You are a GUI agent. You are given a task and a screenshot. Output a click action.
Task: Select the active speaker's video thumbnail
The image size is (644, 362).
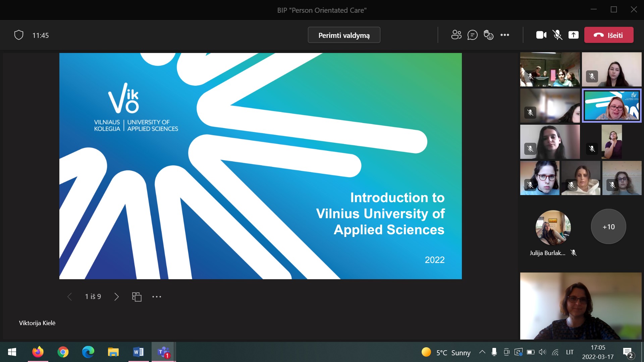611,106
